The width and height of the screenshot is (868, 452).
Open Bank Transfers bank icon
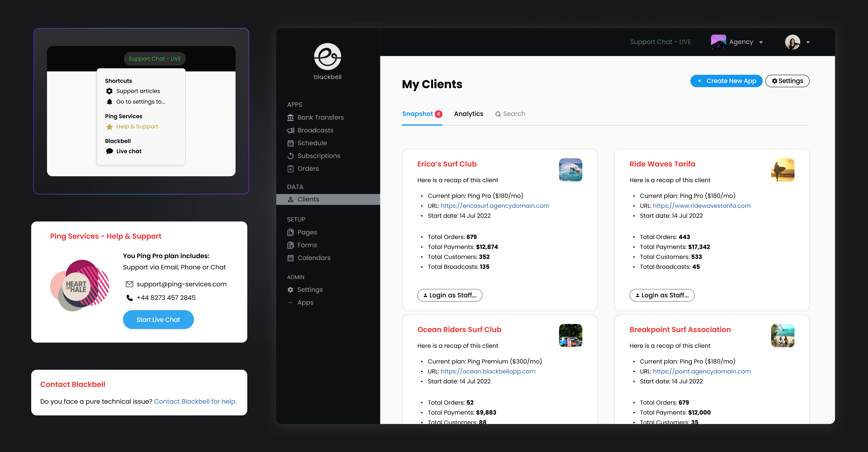pos(290,118)
